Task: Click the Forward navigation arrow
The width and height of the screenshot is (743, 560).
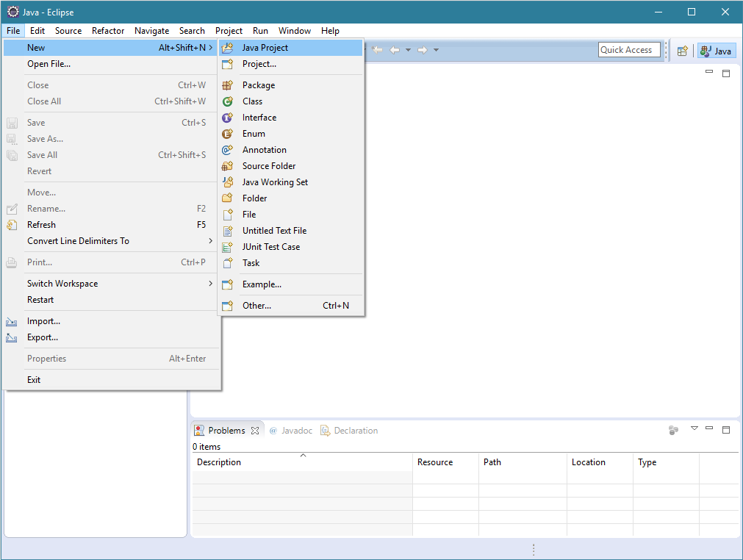Action: point(422,49)
